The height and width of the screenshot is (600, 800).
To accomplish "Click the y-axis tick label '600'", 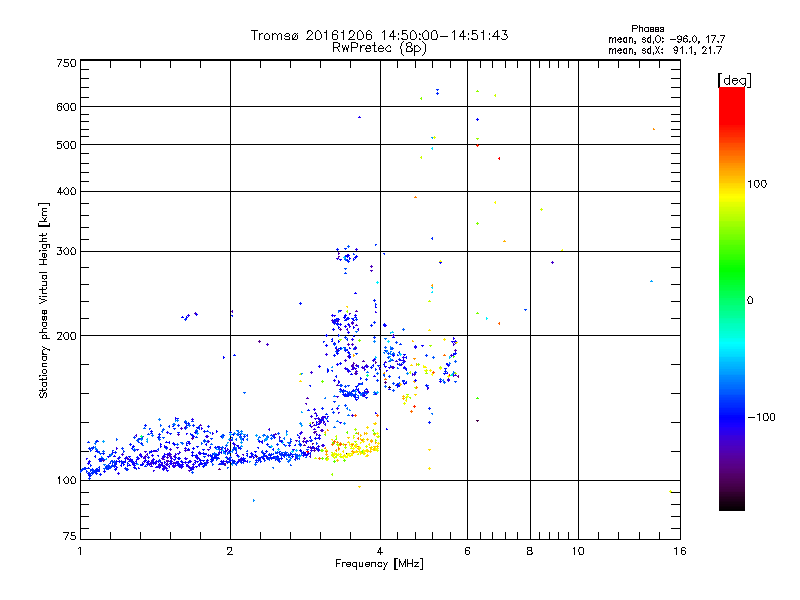I will click(x=67, y=107).
